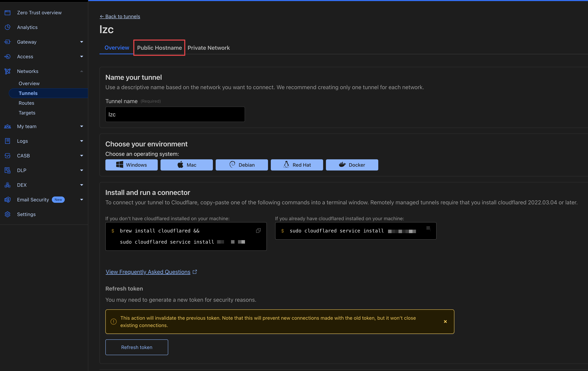Copy the sudo cloudflared service install command

tap(428, 229)
